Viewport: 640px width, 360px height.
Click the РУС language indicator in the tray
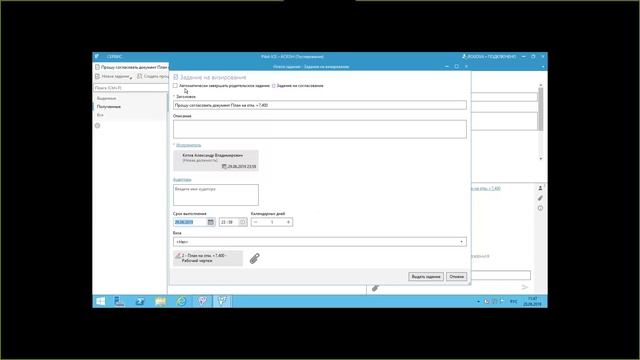click(x=513, y=302)
